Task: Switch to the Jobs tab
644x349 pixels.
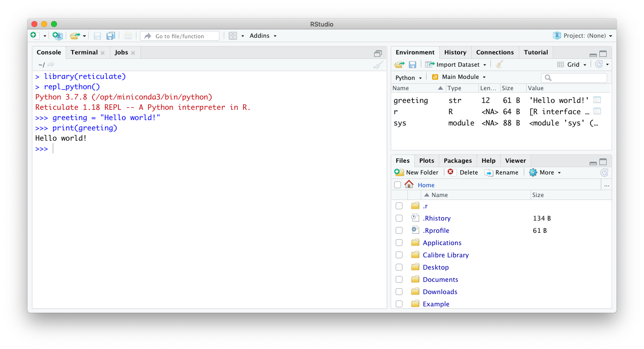Action: pos(121,52)
